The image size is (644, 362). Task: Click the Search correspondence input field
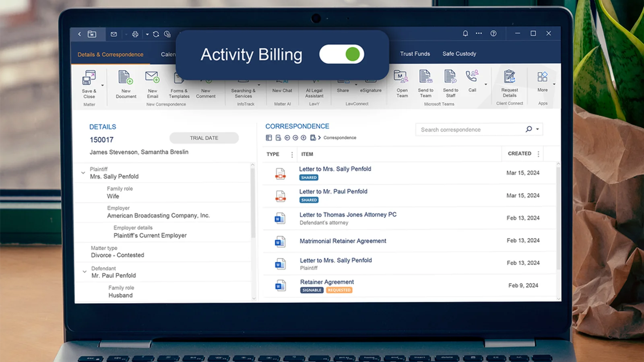click(470, 130)
